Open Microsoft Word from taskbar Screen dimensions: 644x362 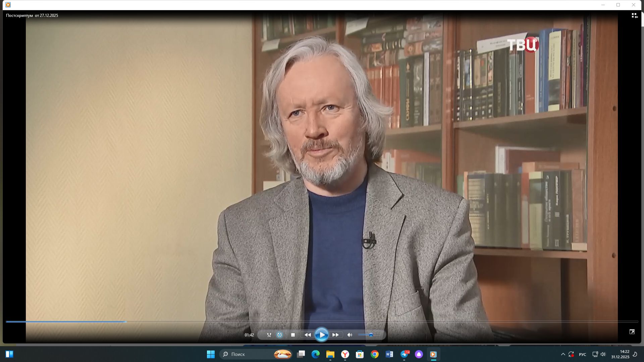pyautogui.click(x=389, y=354)
